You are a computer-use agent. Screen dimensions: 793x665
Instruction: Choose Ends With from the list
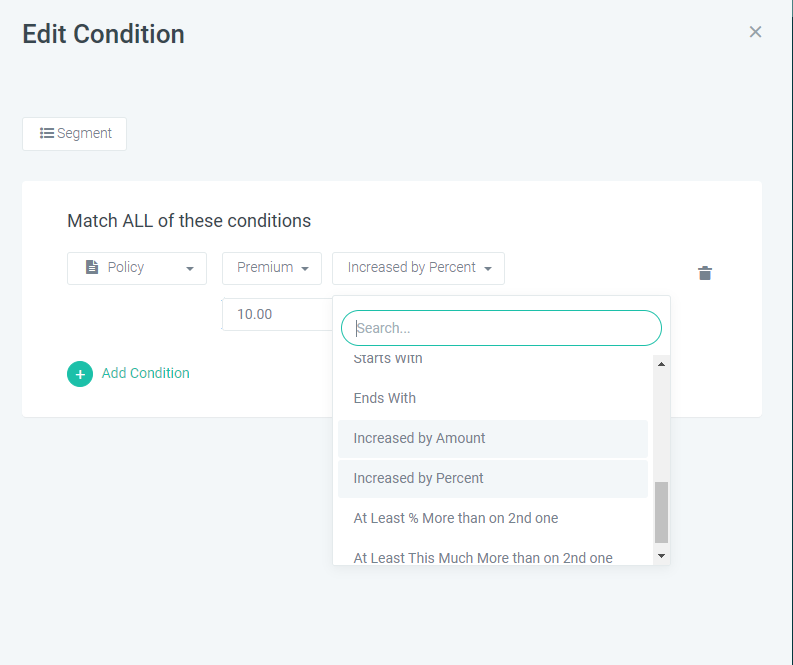[385, 398]
